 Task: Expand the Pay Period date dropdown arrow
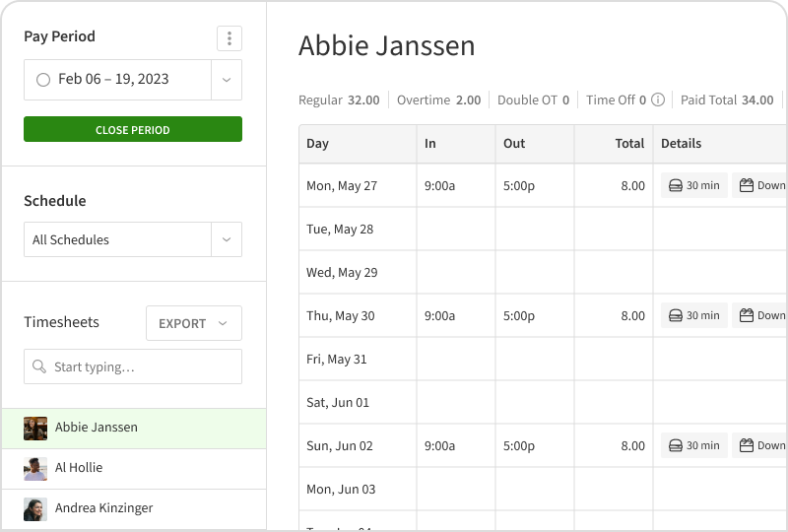point(227,80)
